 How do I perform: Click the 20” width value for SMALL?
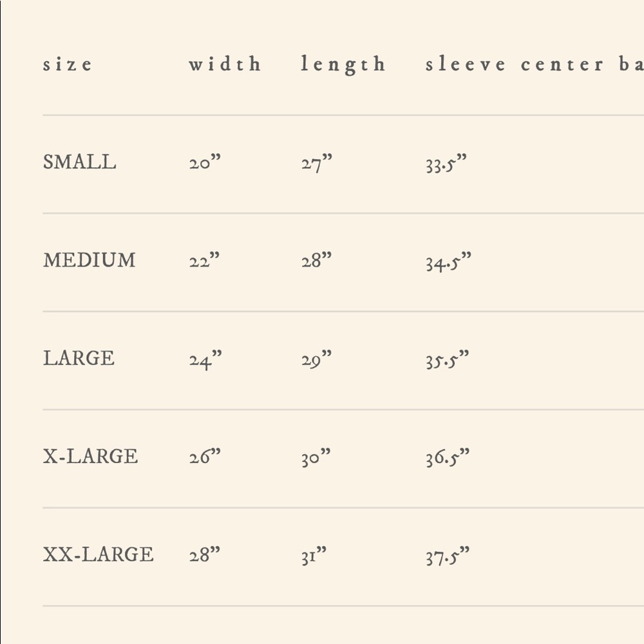point(205,163)
